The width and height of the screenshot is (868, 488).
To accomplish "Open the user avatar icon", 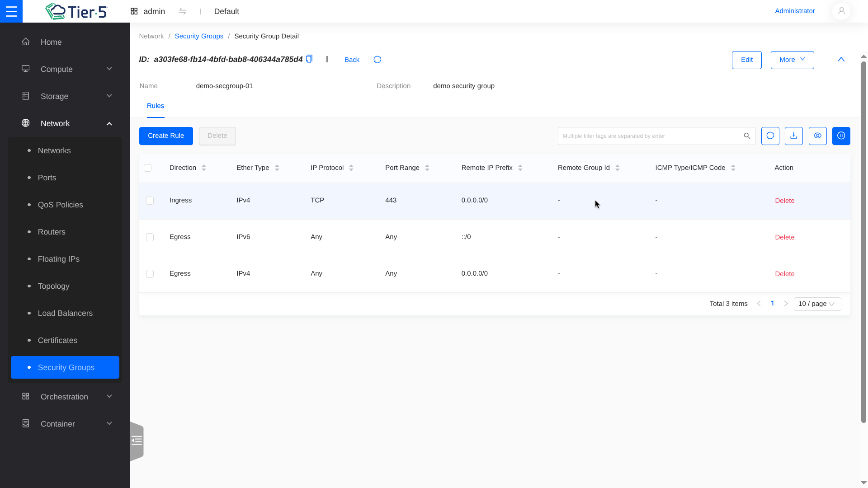I will (x=841, y=11).
